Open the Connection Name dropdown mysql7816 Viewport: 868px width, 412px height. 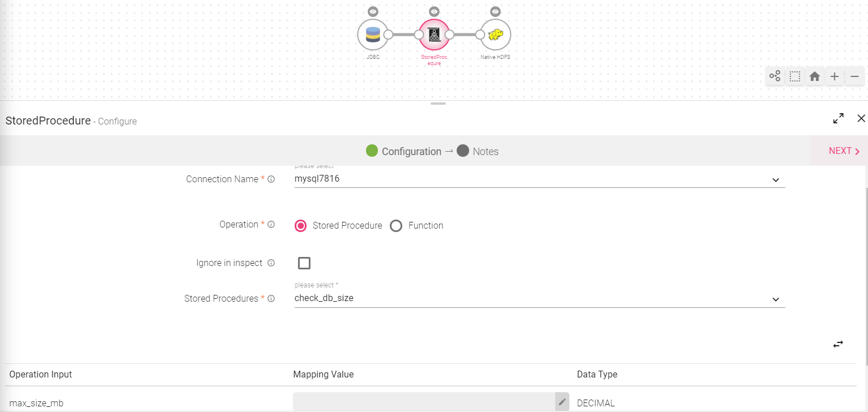click(539, 179)
